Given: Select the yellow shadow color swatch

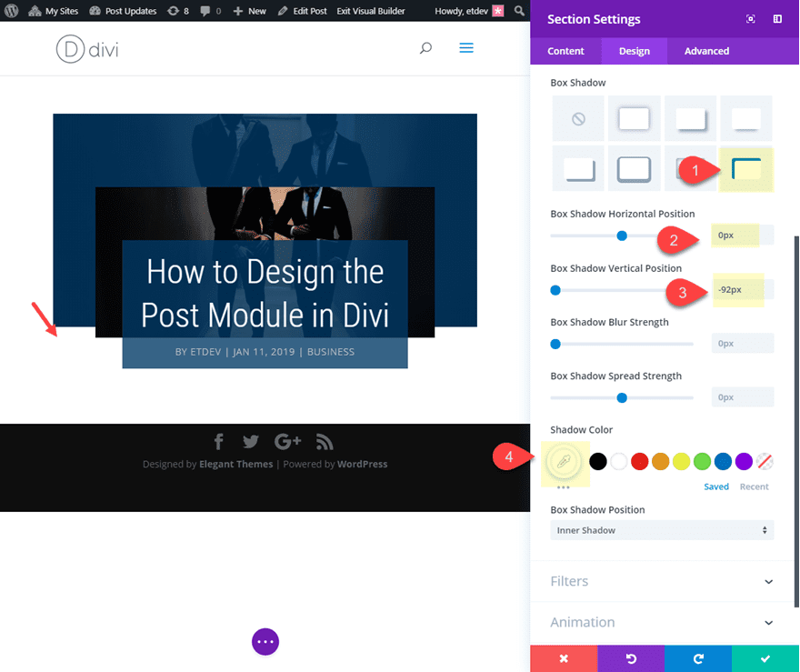Looking at the screenshot, I should [681, 461].
